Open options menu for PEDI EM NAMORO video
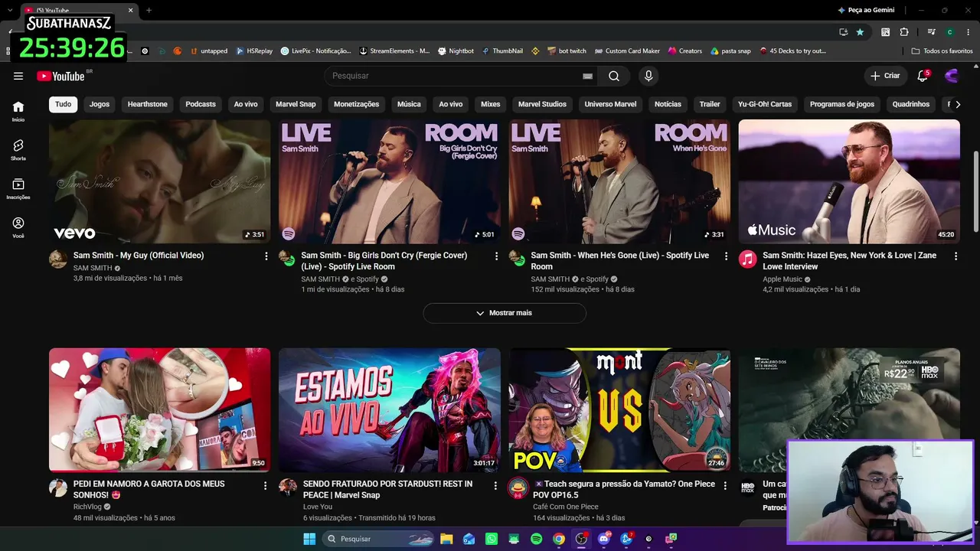The image size is (980, 551). tap(266, 485)
